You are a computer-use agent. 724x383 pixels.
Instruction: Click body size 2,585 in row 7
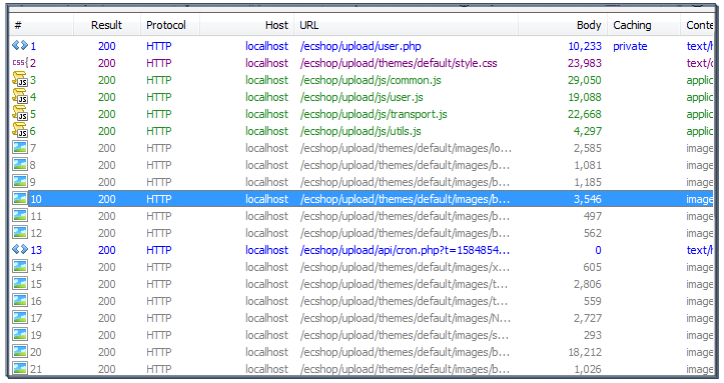(587, 148)
